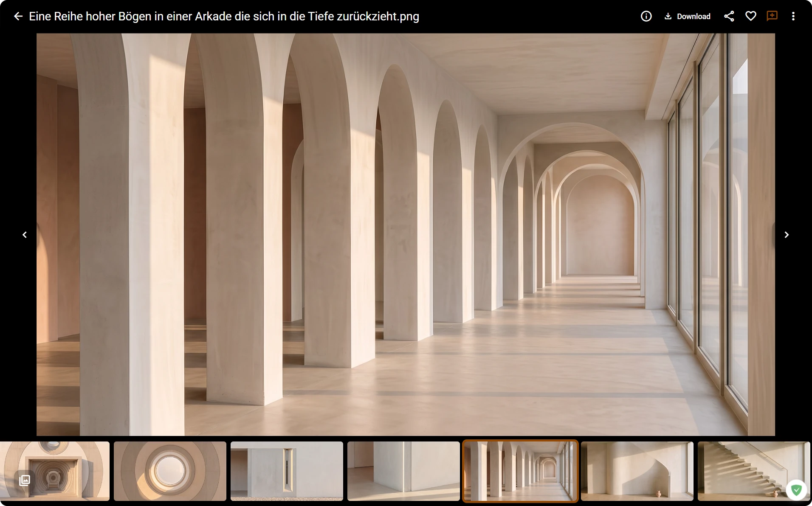
Task: Go back using the left arrow
Action: coord(18,17)
